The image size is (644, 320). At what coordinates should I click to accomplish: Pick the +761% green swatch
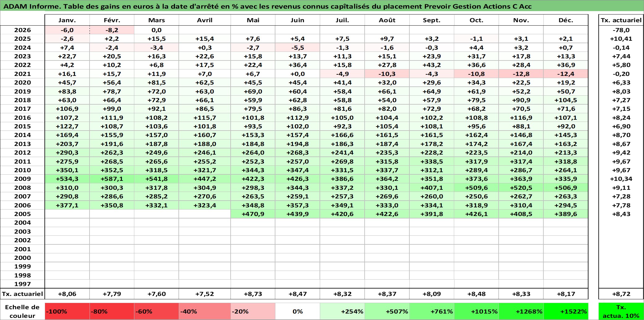[432, 311]
